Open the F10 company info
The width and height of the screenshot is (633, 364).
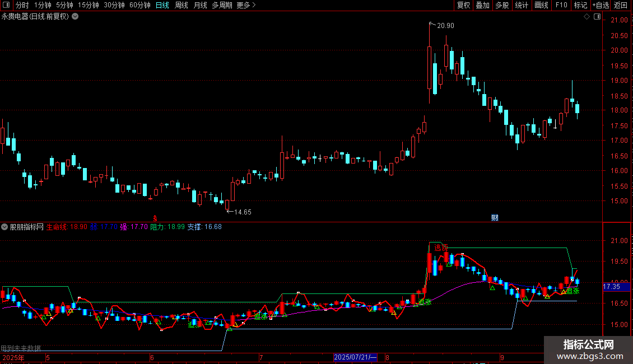[561, 5]
